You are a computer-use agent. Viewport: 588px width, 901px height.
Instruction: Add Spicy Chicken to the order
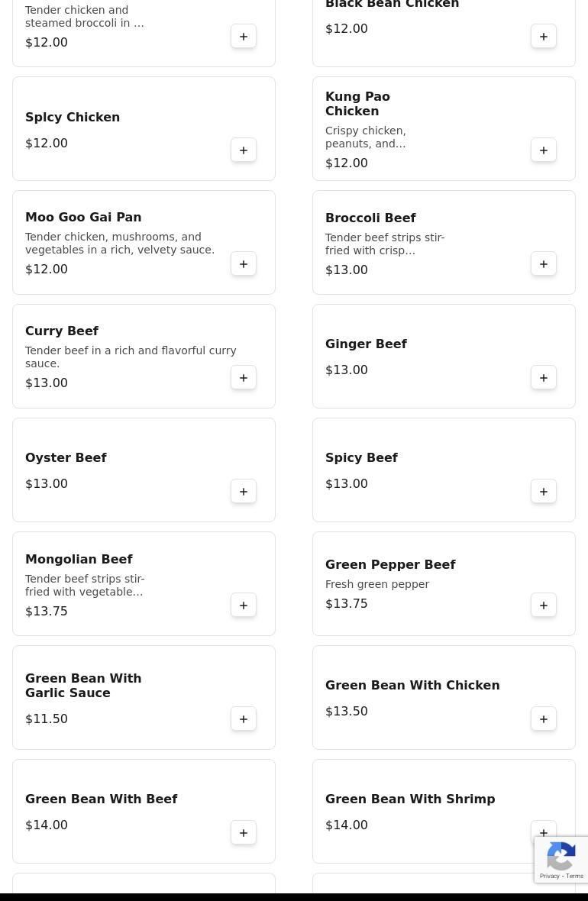point(244,150)
